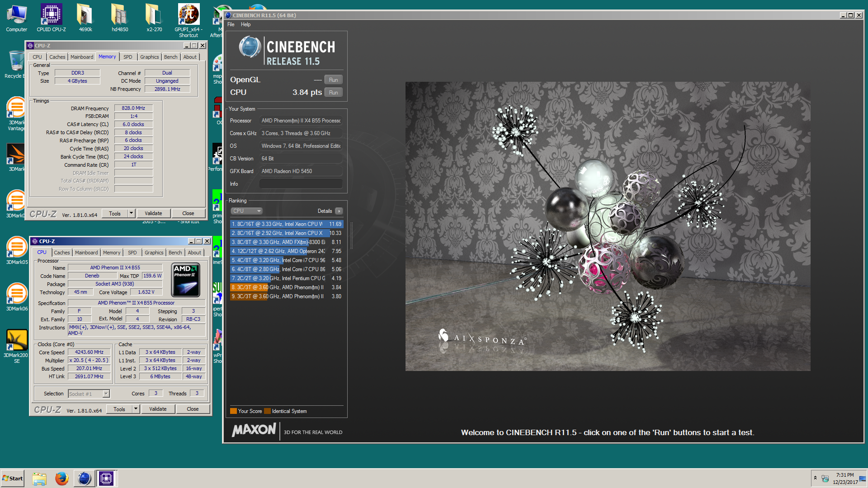Click the brown Identical System legend swatch
The image size is (868, 488).
(267, 411)
